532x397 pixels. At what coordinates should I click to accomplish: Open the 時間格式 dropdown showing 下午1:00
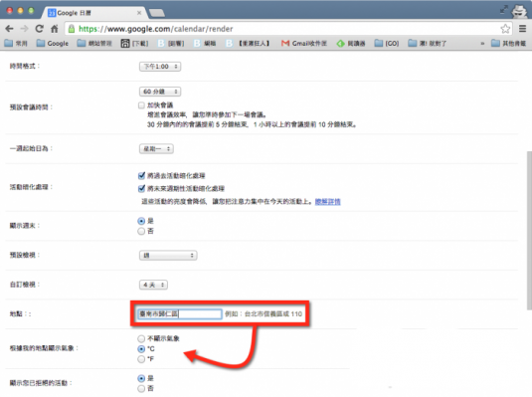click(x=160, y=67)
